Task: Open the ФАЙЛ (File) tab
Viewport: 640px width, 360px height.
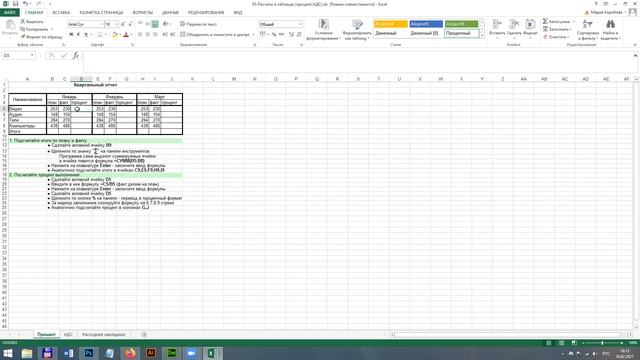Action: (x=9, y=13)
